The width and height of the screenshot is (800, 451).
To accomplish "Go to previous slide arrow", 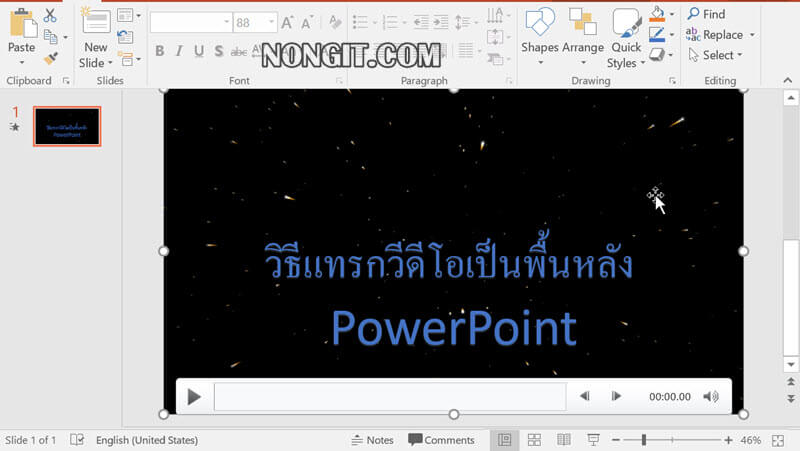I will point(791,382).
